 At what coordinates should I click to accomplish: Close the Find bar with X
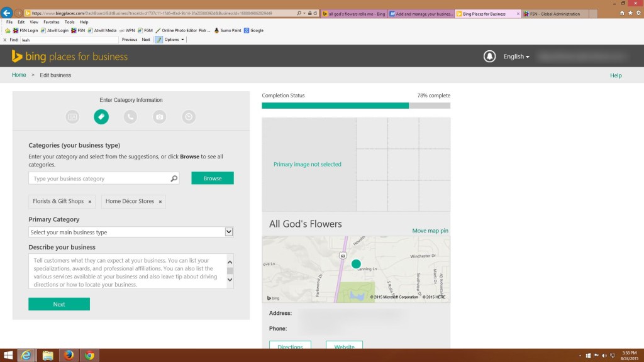5,40
